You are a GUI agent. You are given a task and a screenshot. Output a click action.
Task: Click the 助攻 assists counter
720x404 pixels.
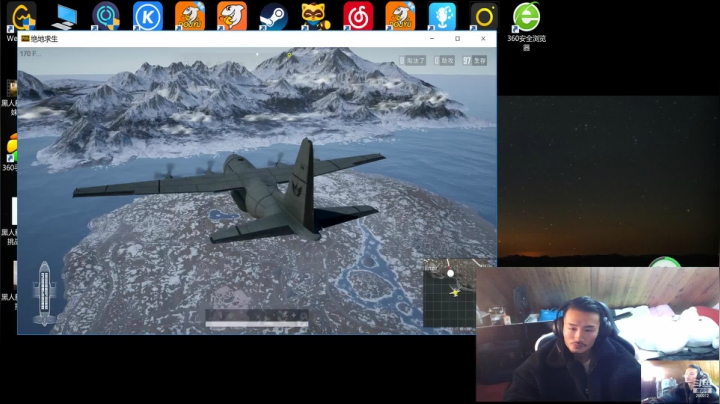pyautogui.click(x=444, y=60)
